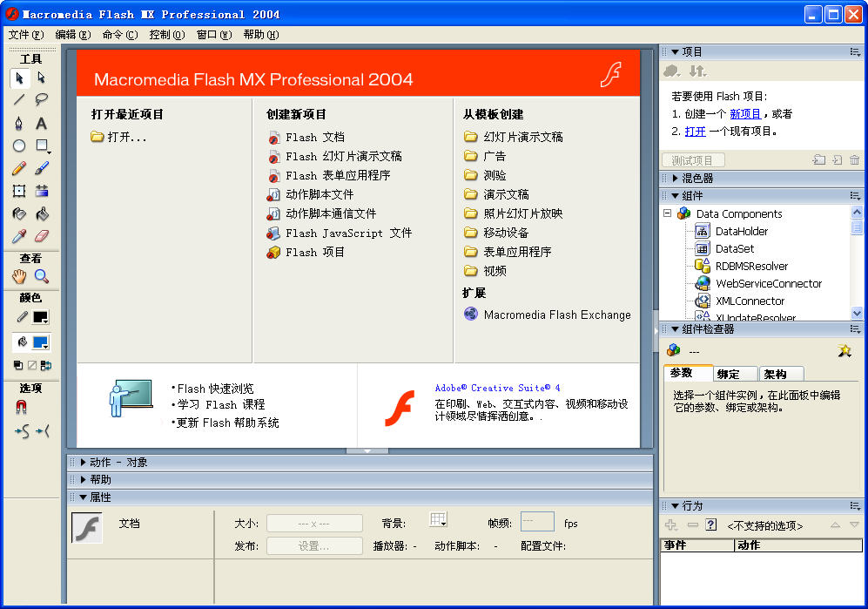Screen dimensions: 868x609
Task: Toggle black and white default colors
Action: point(18,365)
